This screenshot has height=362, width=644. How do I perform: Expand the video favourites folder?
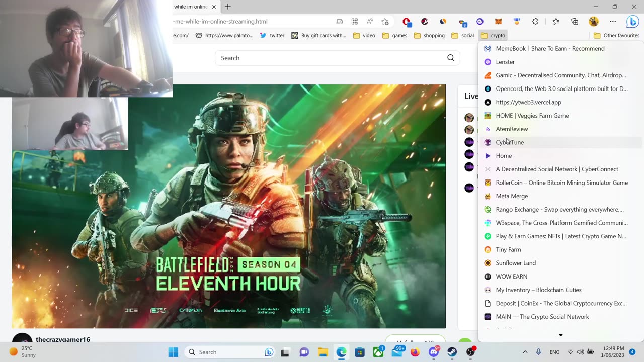click(x=364, y=35)
